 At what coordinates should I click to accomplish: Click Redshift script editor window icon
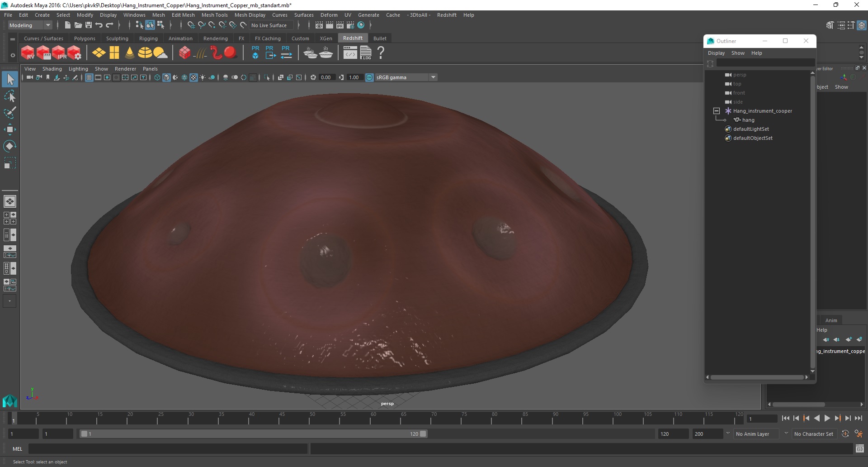(350, 53)
